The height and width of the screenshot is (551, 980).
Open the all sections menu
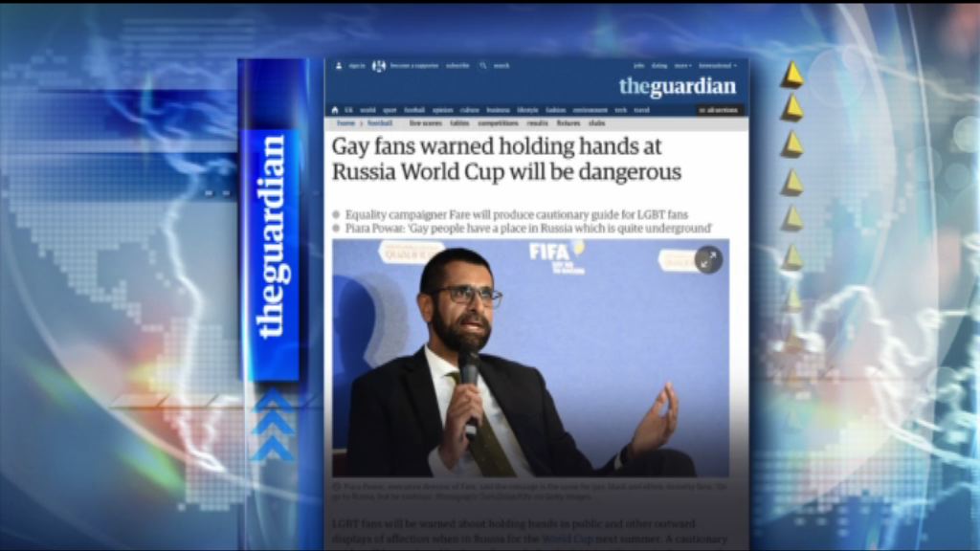coord(719,110)
